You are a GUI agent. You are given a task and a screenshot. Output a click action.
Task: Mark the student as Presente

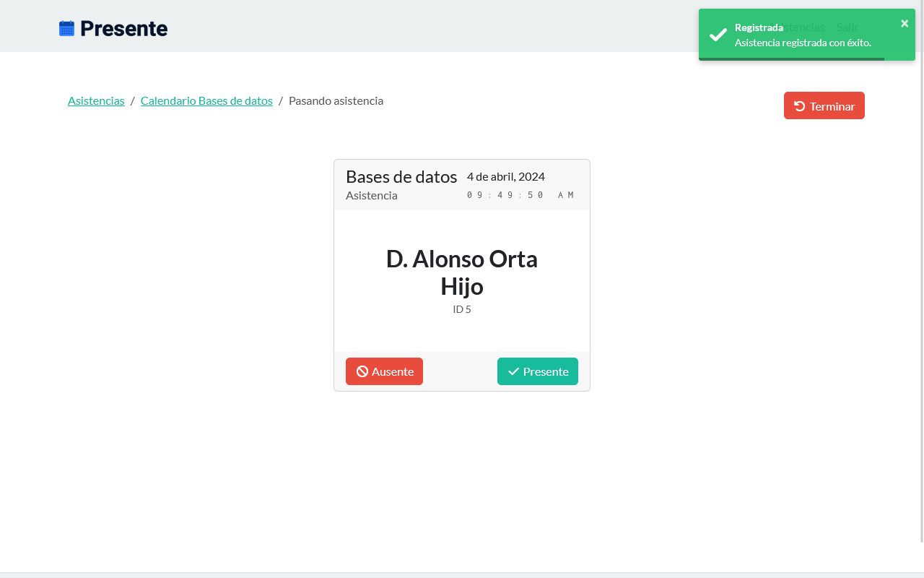538,371
